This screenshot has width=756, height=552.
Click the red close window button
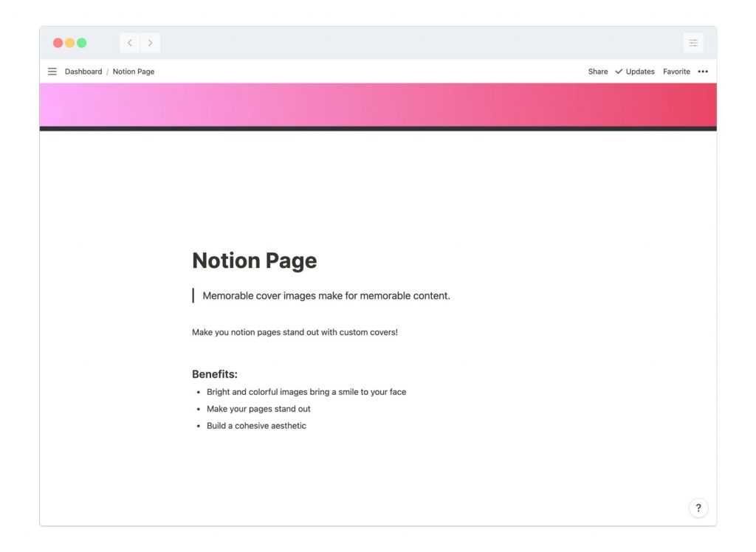(x=58, y=43)
